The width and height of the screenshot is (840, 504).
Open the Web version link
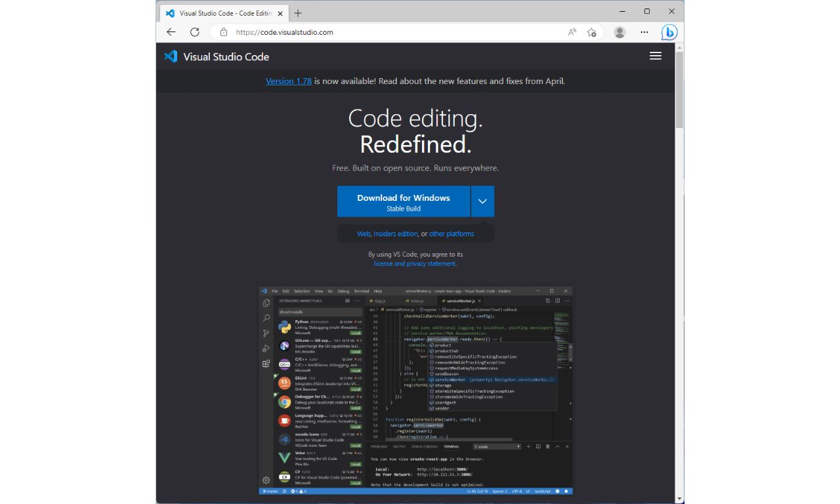(x=364, y=234)
